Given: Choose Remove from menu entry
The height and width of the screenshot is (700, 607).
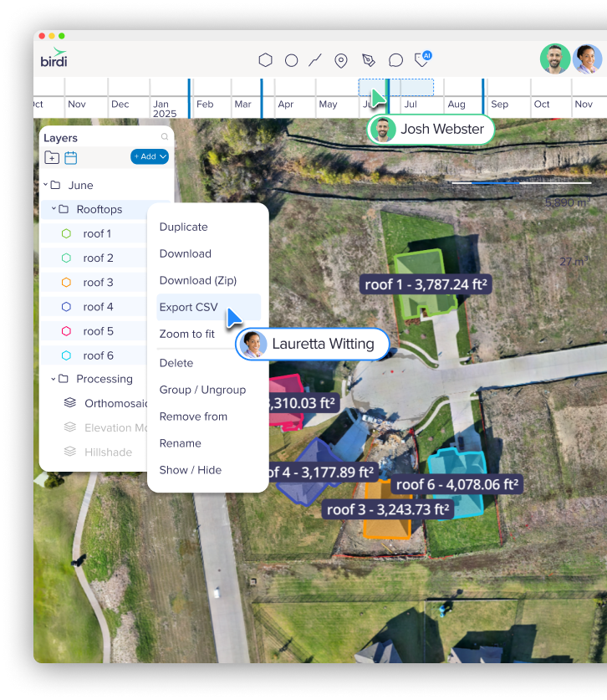Looking at the screenshot, I should pyautogui.click(x=193, y=416).
